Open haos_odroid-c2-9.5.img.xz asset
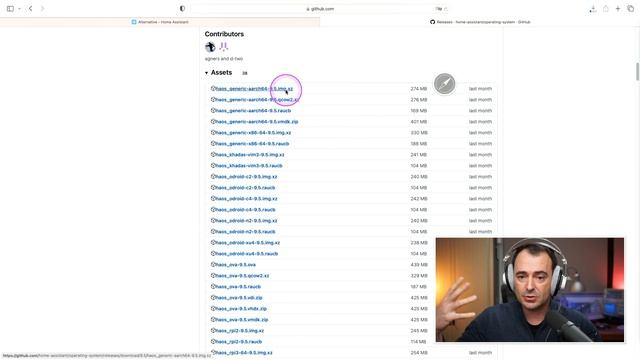This screenshot has height=360, width=640. tap(246, 177)
